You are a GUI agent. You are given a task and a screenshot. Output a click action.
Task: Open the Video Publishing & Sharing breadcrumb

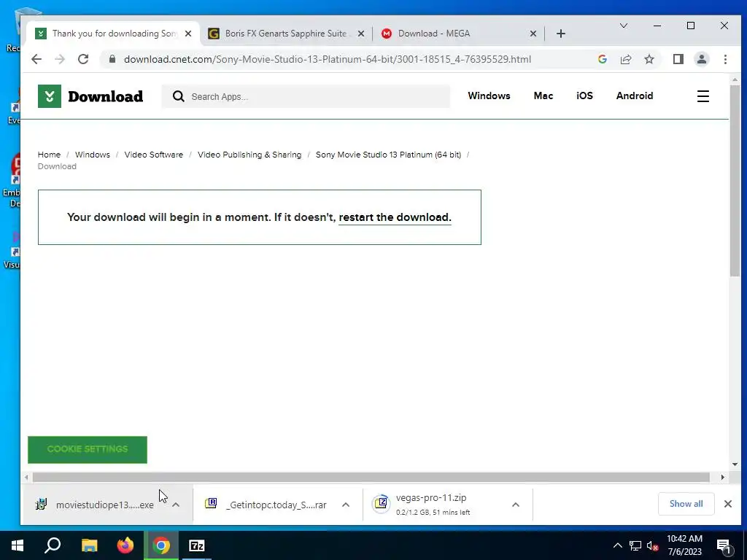pos(249,155)
